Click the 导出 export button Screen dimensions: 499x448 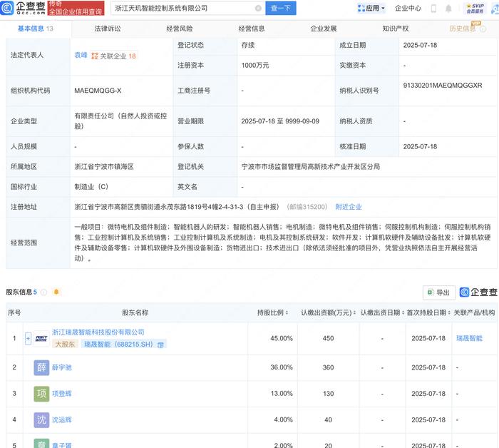(438, 292)
